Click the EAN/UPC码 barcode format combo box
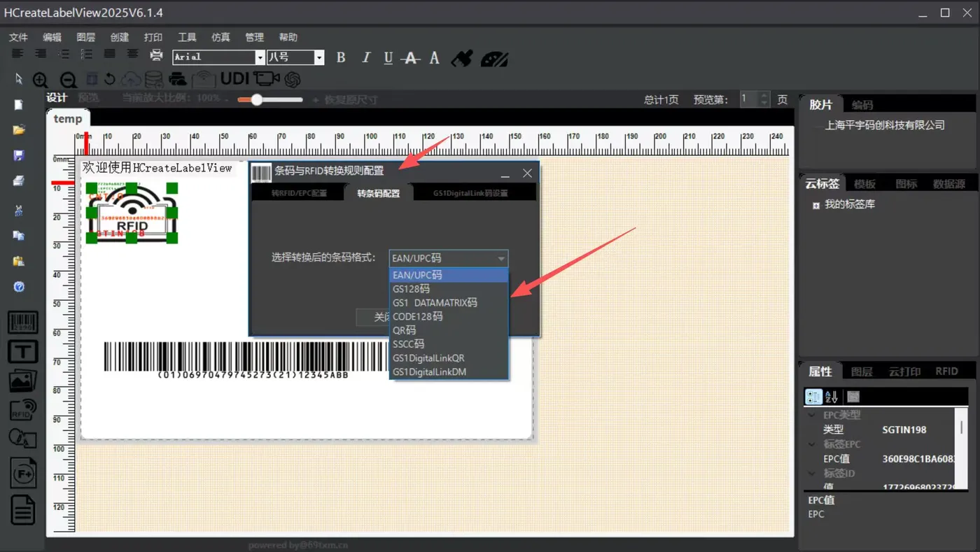Viewport: 980px width, 552px height. click(x=449, y=258)
